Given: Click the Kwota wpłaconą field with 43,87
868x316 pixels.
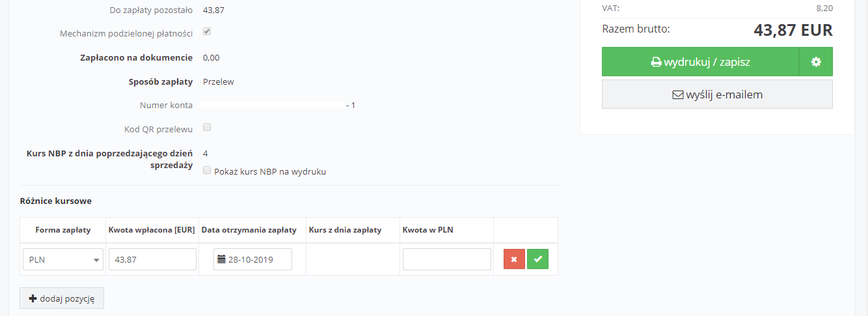Looking at the screenshot, I should pyautogui.click(x=152, y=259).
